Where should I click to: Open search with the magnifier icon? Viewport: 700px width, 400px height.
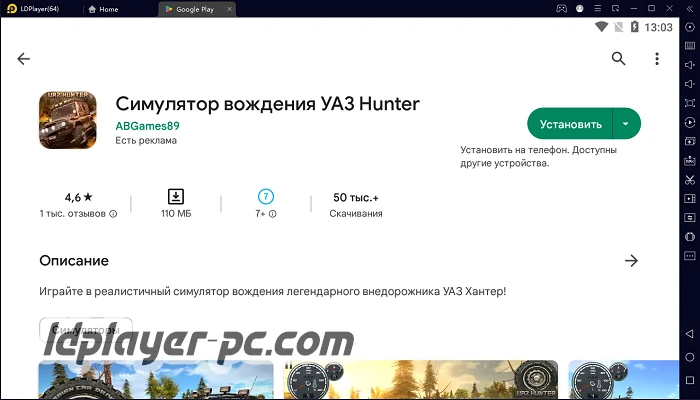pos(618,58)
